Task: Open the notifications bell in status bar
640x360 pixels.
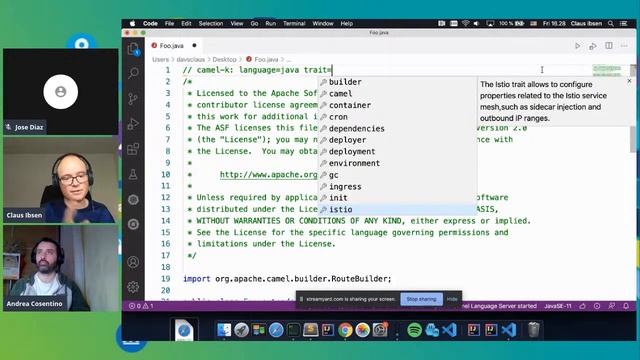Action: (626, 306)
